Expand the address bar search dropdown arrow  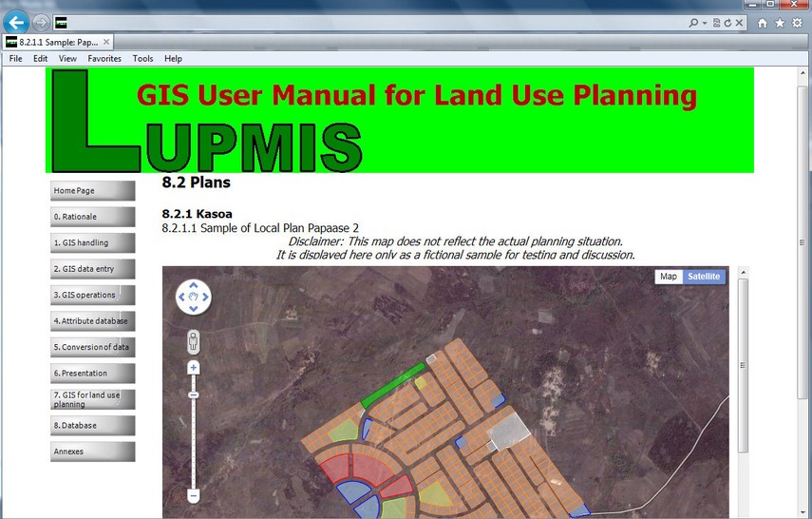pyautogui.click(x=704, y=23)
